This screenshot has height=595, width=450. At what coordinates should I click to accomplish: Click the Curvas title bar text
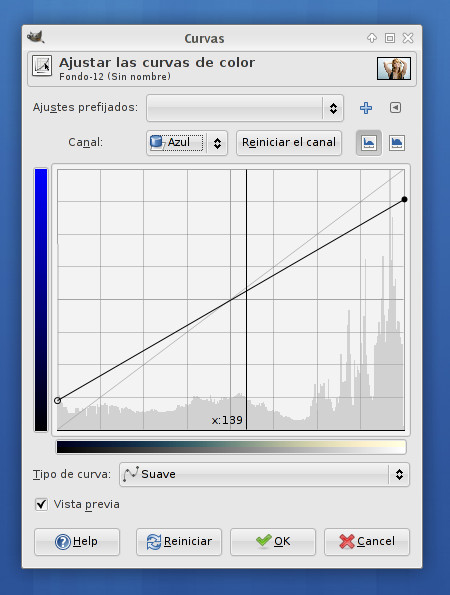click(x=204, y=38)
